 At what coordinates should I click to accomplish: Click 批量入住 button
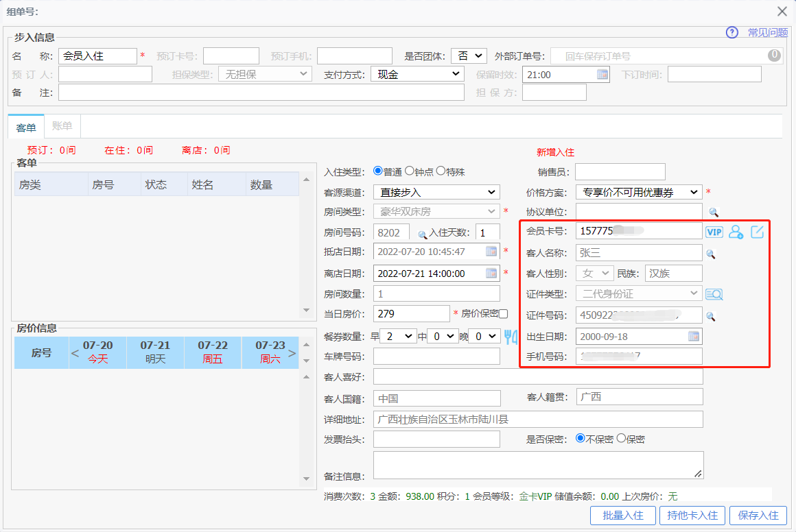623,516
